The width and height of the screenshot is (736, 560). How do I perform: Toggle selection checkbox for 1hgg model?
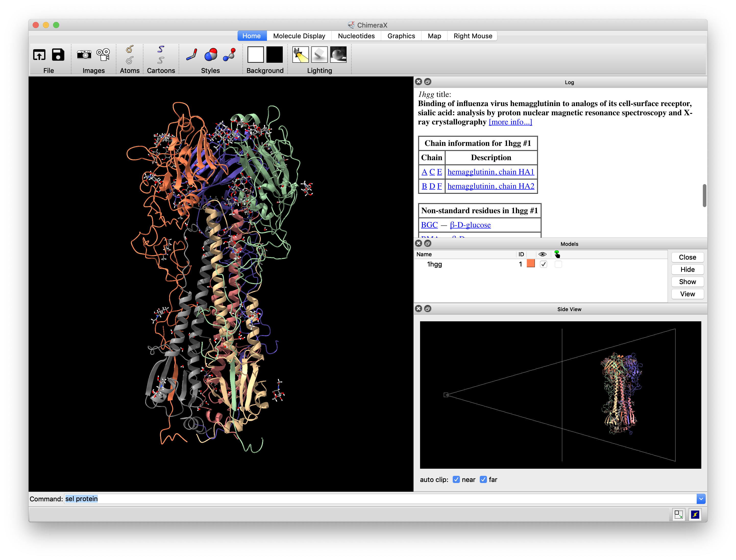[x=558, y=264]
